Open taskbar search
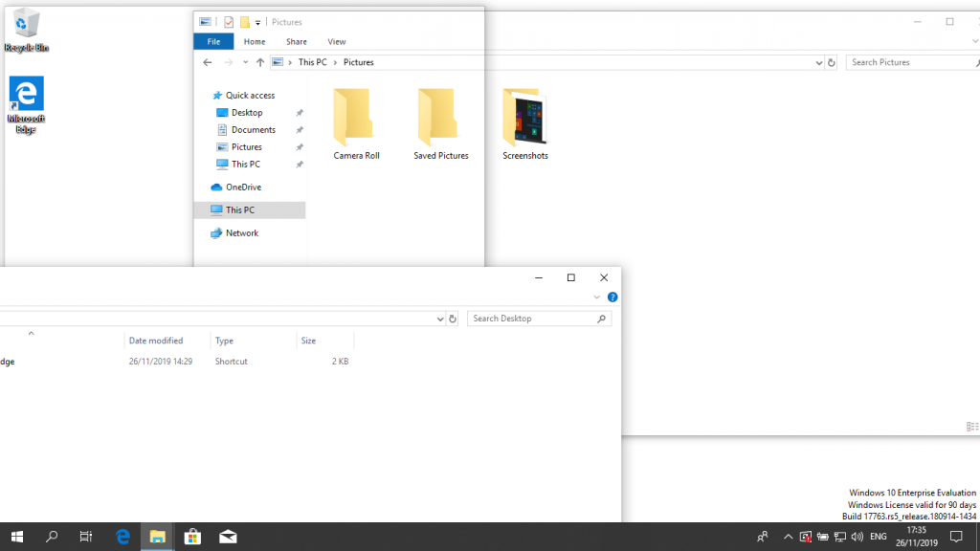This screenshot has width=980, height=551. tap(52, 537)
